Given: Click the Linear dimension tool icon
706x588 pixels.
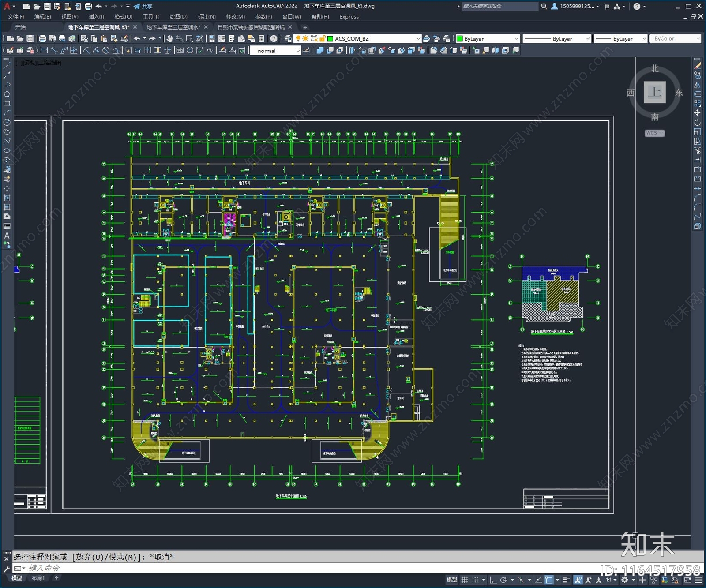Looking at the screenshot, I should (x=44, y=51).
